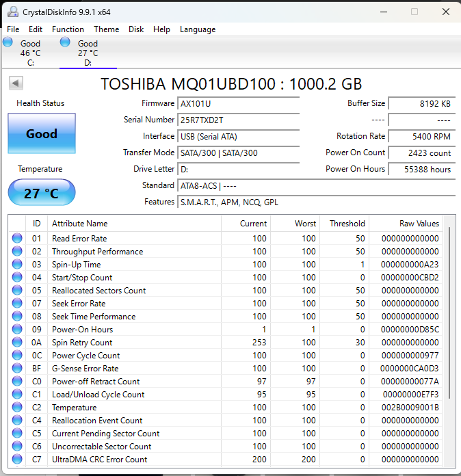Click status icon for Throughput Performance
The width and height of the screenshot is (461, 476).
point(17,251)
